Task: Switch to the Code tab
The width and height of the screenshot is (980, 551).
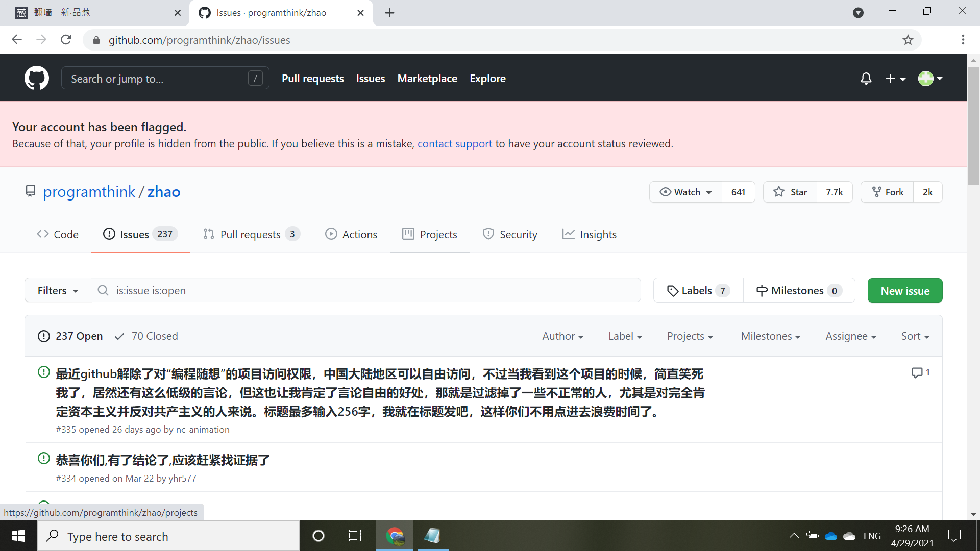Action: (x=58, y=235)
